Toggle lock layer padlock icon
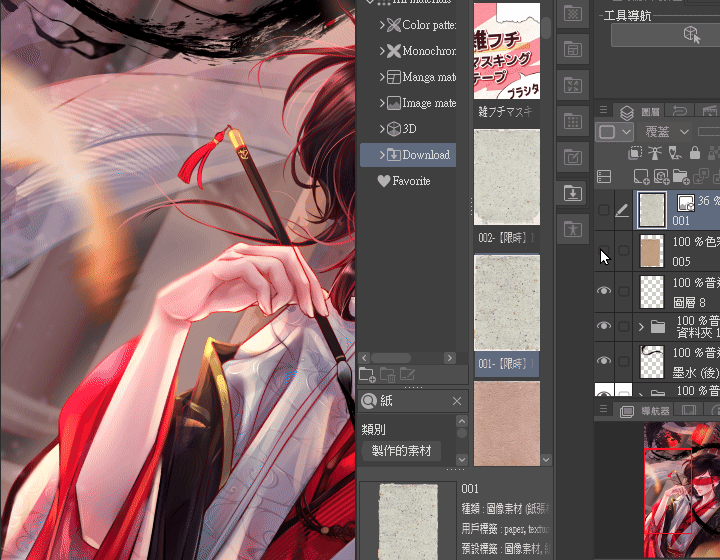This screenshot has width=720, height=560. point(695,153)
